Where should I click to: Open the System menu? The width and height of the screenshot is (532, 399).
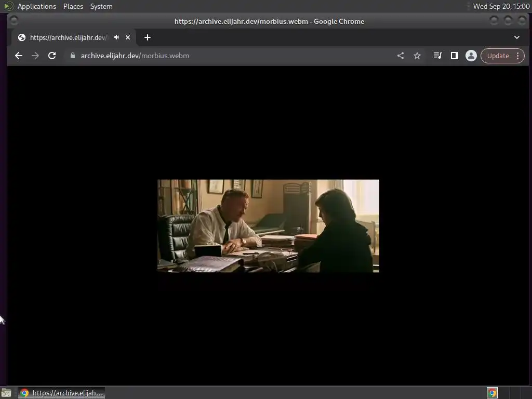[x=101, y=6]
